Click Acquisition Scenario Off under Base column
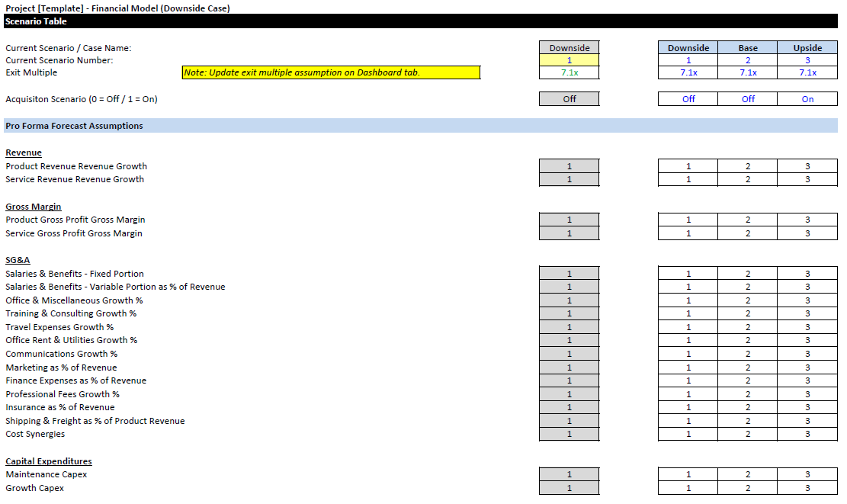This screenshot has height=504, width=847. [748, 99]
